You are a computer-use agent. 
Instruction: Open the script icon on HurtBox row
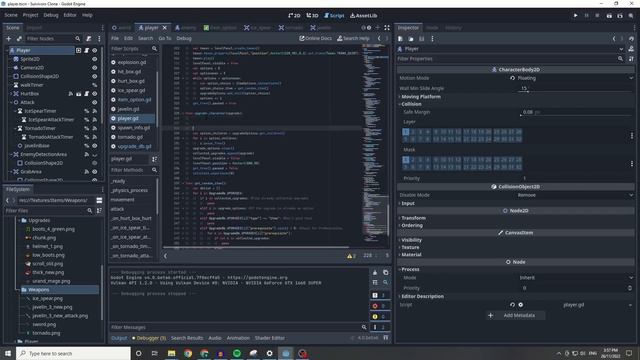(87, 93)
